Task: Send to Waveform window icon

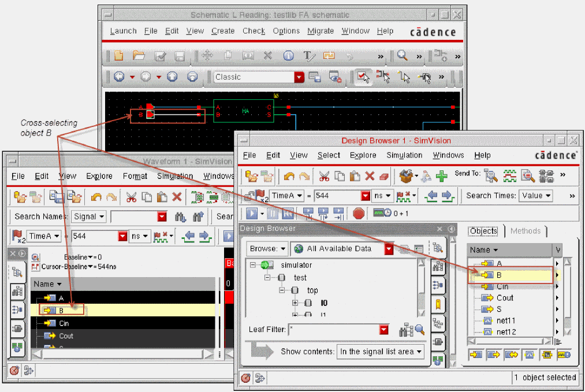Action: coord(509,176)
